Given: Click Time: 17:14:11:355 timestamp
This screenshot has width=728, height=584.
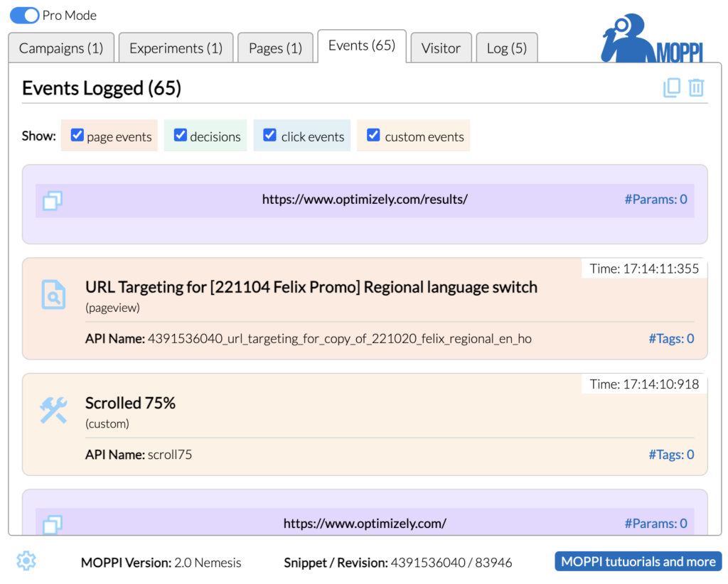Looking at the screenshot, I should coord(644,269).
